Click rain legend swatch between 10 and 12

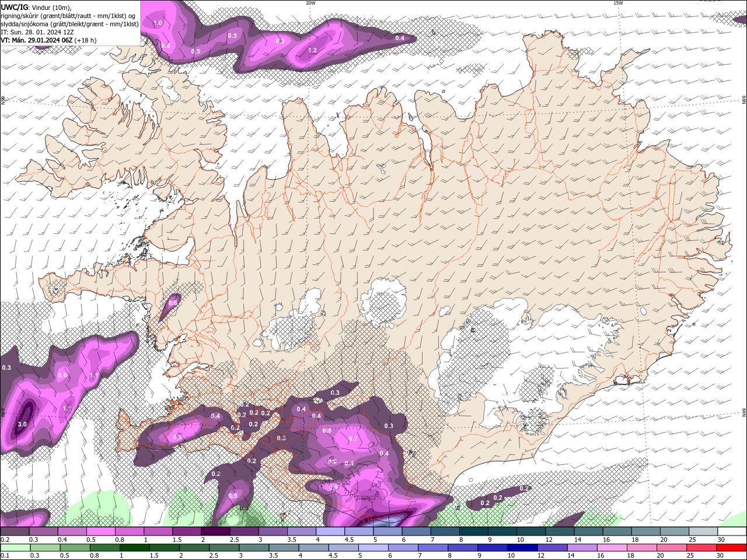(523, 548)
